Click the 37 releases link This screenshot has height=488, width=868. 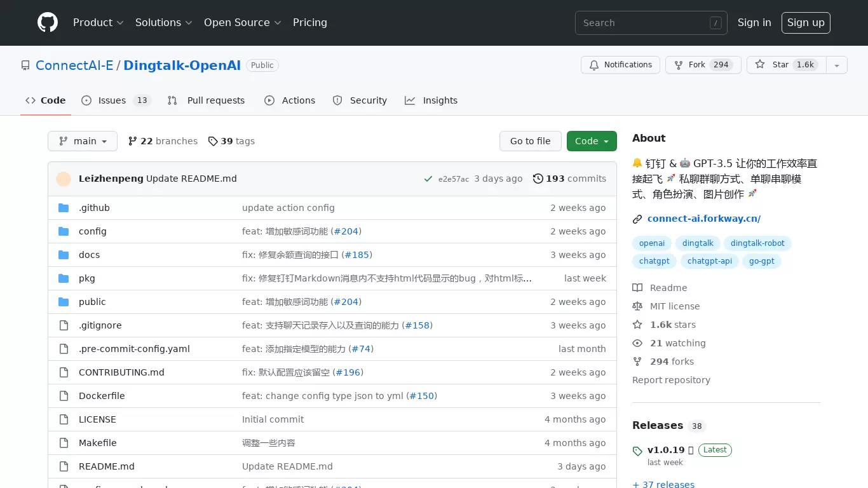coord(663,485)
